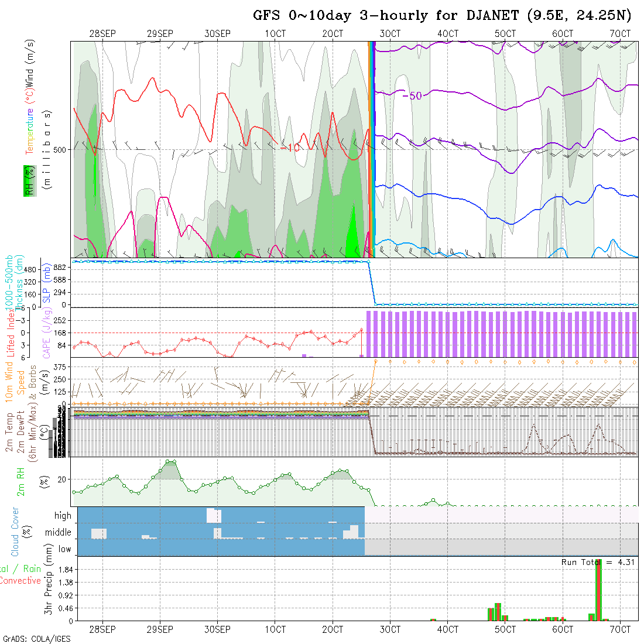Select the high cloud cover row label
The width and height of the screenshot is (644, 644).
(63, 516)
